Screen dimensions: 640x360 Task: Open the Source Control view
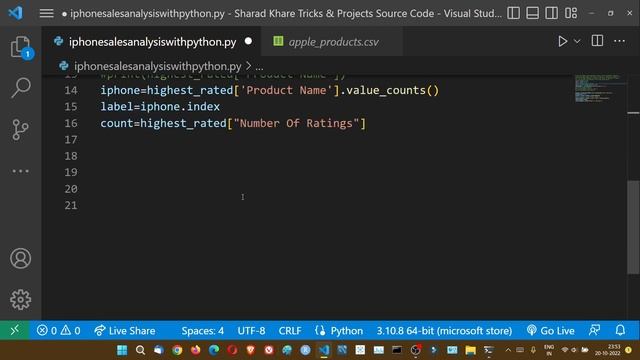pos(20,130)
